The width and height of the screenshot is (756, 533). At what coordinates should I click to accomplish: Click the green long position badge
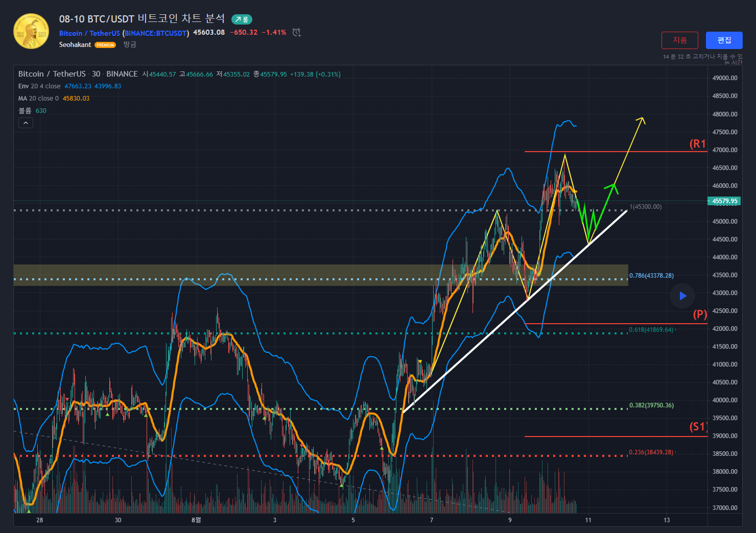242,19
